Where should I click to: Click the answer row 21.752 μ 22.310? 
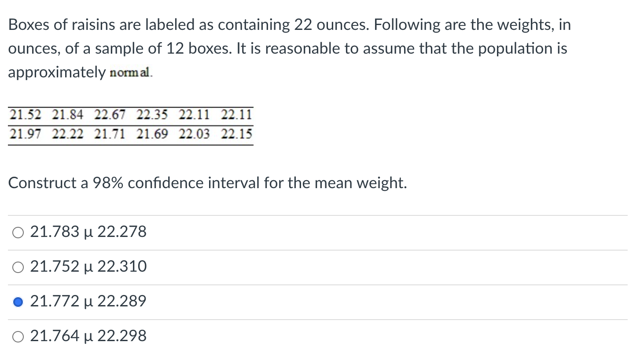[x=88, y=266]
